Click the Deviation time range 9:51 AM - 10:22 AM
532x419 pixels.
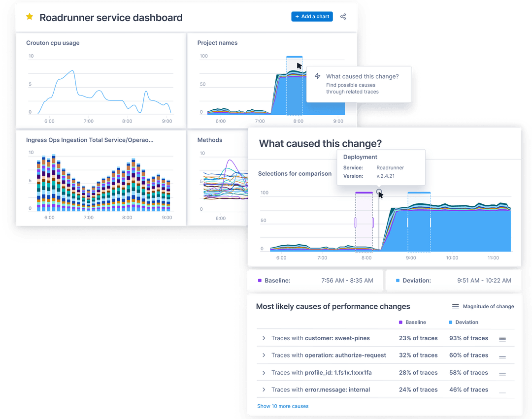coord(484,280)
